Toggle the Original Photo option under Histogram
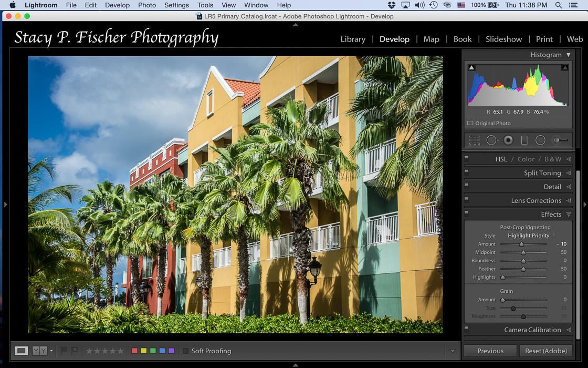The image size is (588, 368). click(x=470, y=123)
